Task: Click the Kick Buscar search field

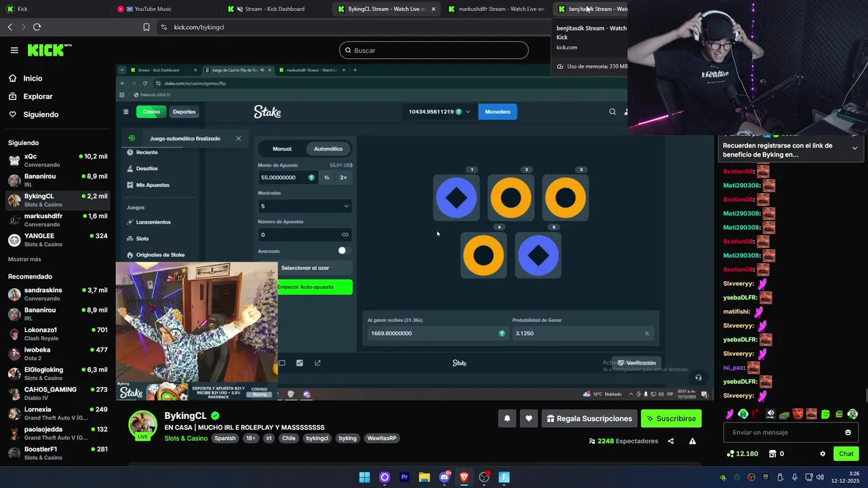Action: (x=434, y=50)
